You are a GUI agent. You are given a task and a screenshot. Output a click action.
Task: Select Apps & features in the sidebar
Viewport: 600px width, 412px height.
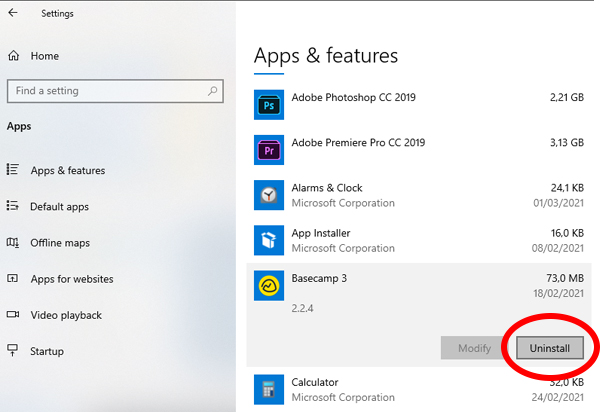68,170
